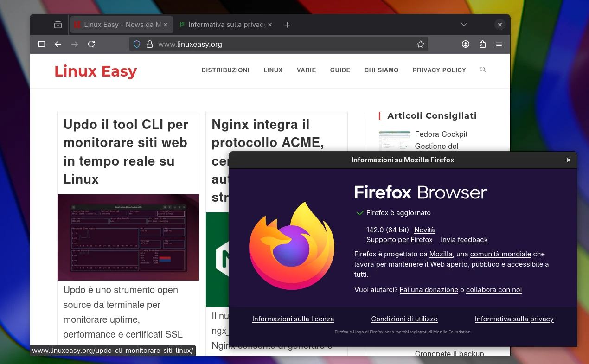Open the DISTRIBUZIONI menu item

[x=225, y=70]
